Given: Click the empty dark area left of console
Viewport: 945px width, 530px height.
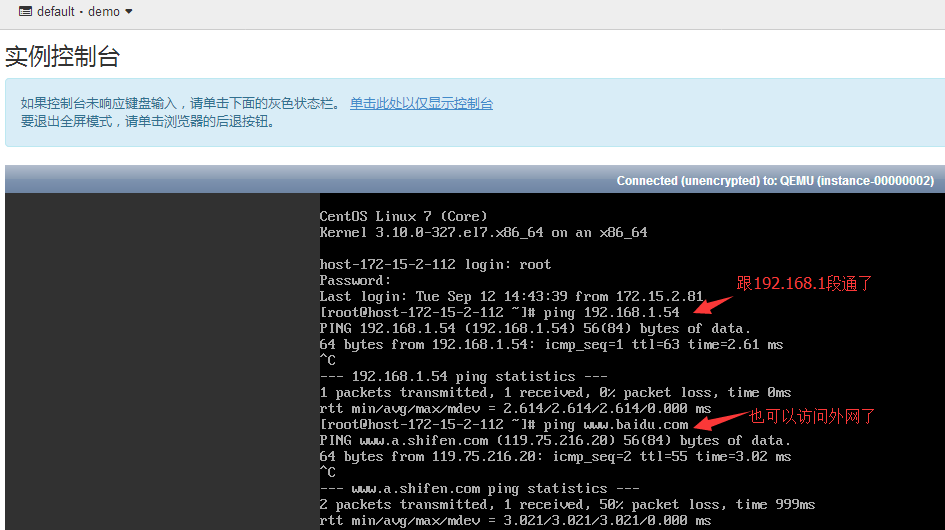Looking at the screenshot, I should tap(160, 360).
